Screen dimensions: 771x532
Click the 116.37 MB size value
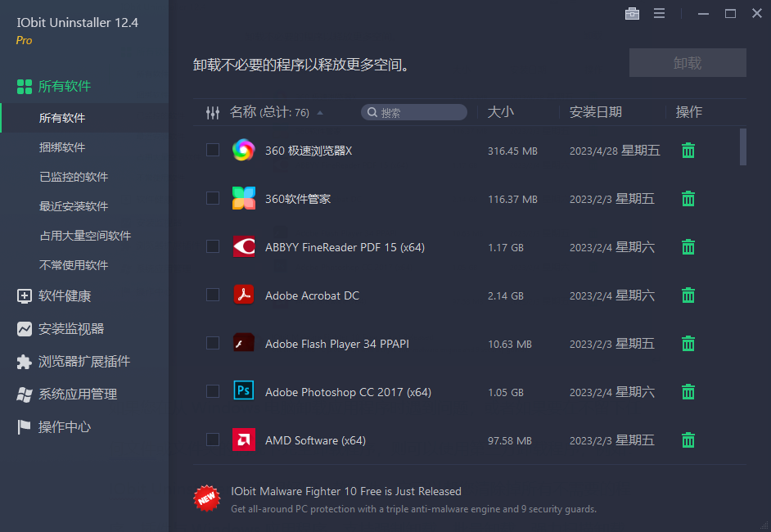click(512, 199)
